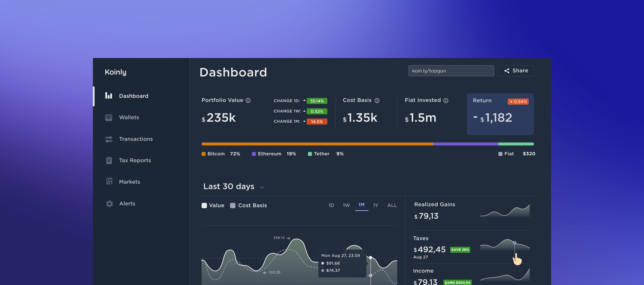
Task: Open the Cost Basis info tooltip icon
Action: point(377,100)
